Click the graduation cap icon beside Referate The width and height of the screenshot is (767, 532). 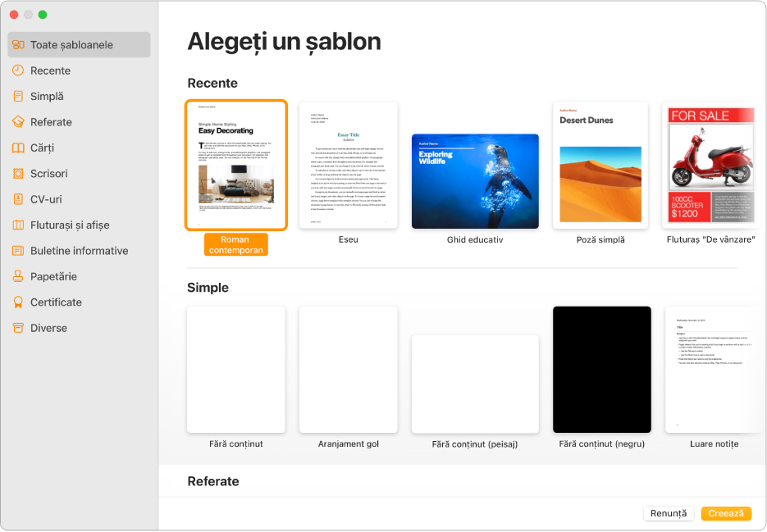[18, 122]
